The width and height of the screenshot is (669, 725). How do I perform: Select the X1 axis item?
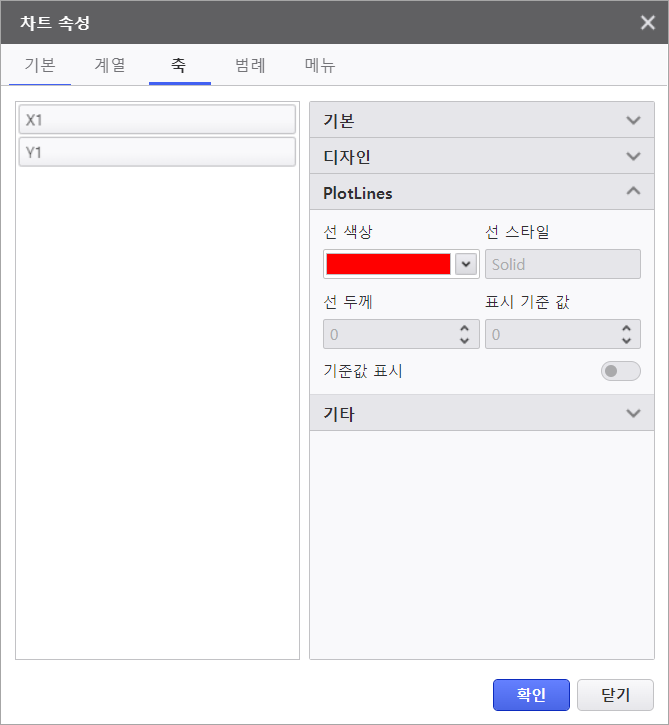pos(157,119)
